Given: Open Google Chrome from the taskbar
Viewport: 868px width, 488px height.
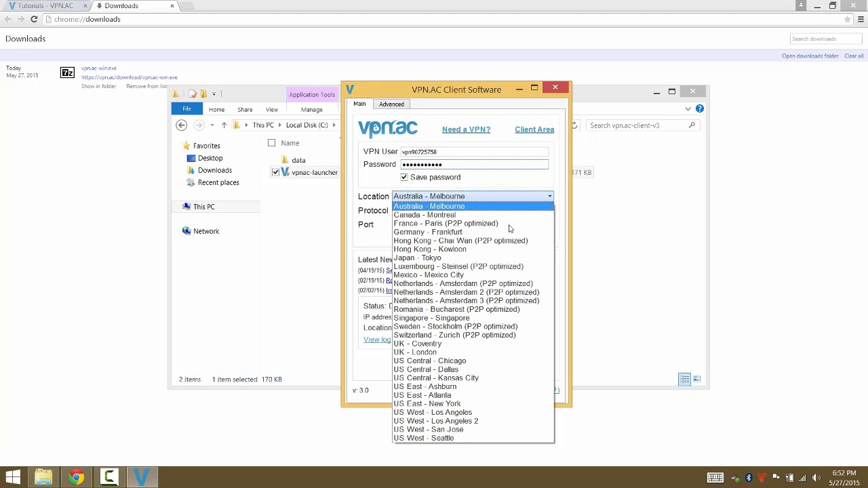Looking at the screenshot, I should tap(76, 478).
